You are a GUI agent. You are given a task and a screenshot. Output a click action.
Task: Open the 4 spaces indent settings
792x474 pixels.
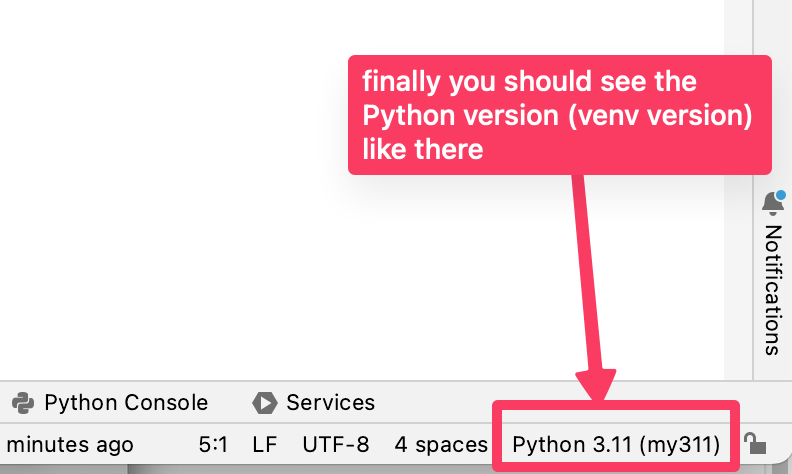(441, 444)
